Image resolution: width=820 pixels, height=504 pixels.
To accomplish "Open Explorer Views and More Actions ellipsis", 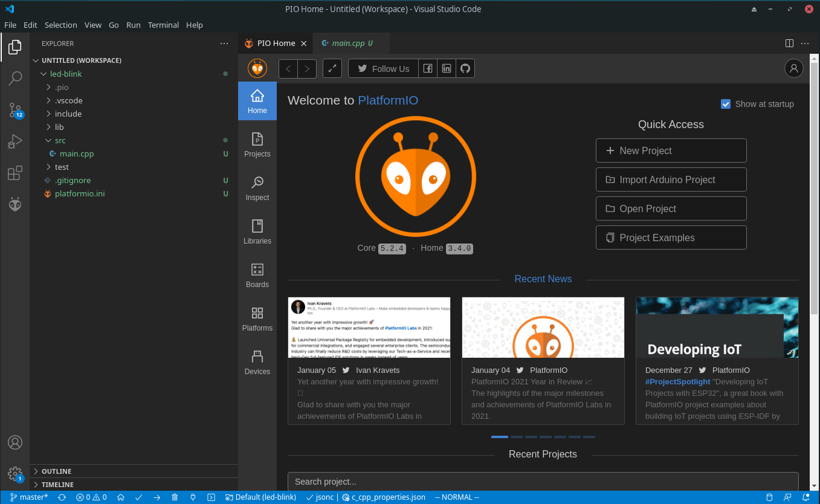I will 224,44.
